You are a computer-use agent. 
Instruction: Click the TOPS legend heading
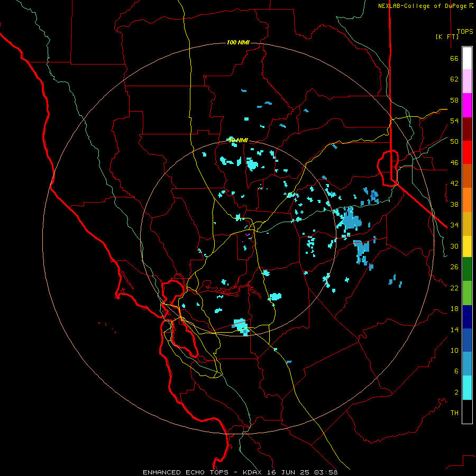pos(465,32)
